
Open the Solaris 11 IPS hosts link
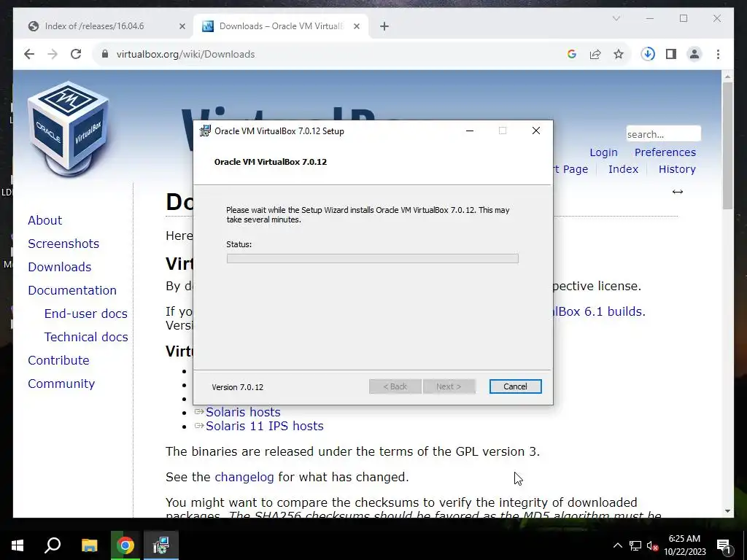264,426
